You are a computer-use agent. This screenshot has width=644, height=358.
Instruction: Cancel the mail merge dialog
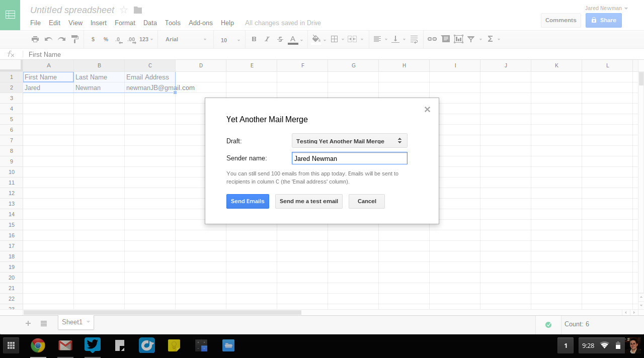(366, 201)
